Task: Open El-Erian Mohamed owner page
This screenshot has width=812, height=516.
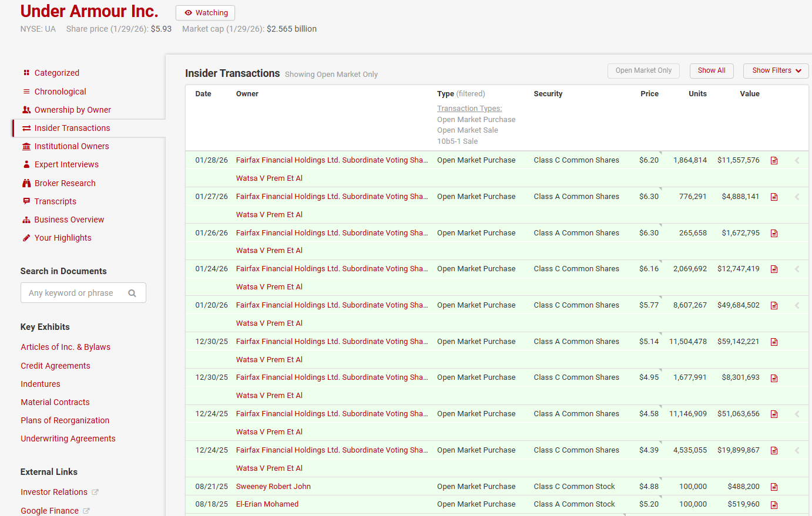Action: coord(267,504)
